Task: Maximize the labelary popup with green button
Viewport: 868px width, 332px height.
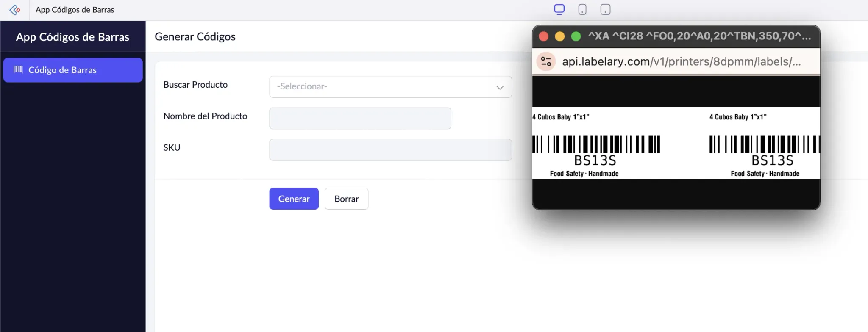Action: tap(576, 36)
